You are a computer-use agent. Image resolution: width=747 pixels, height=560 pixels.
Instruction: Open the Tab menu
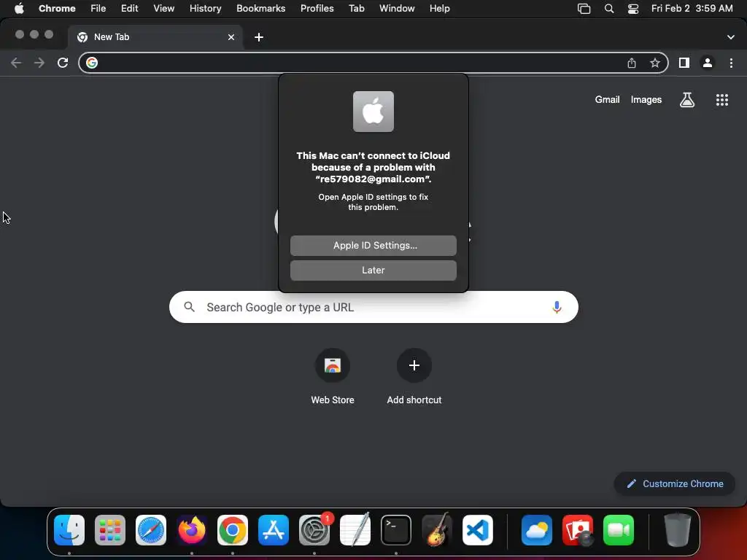[x=356, y=9]
